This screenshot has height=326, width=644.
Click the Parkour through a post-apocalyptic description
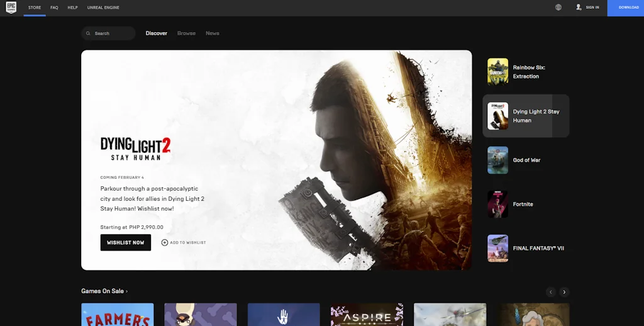click(x=152, y=199)
